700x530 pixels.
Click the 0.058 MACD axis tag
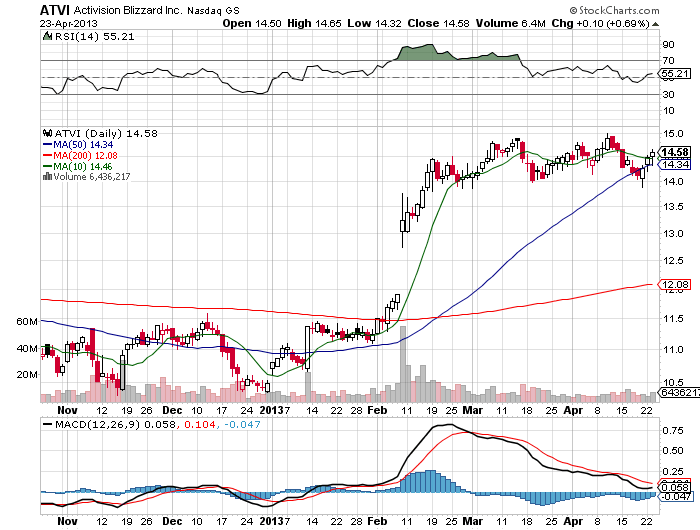click(x=675, y=488)
